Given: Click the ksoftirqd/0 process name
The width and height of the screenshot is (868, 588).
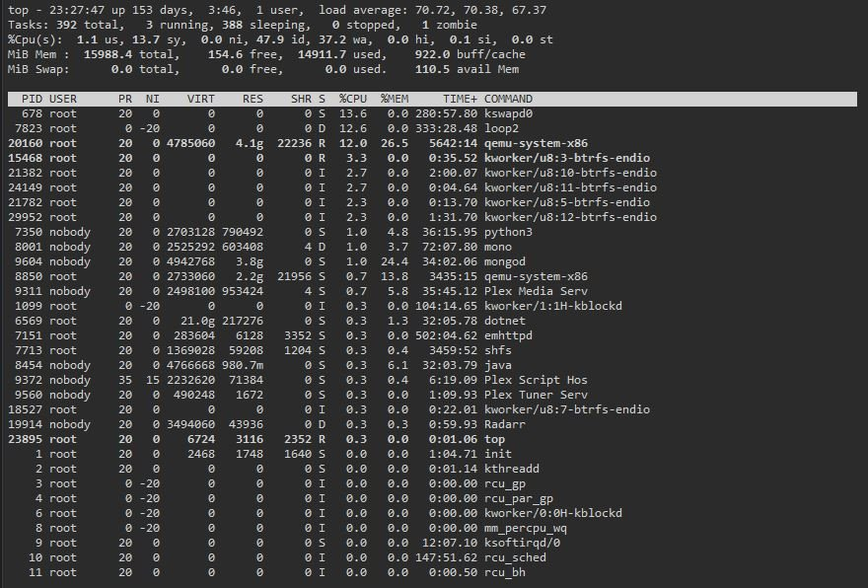Looking at the screenshot, I should [522, 544].
